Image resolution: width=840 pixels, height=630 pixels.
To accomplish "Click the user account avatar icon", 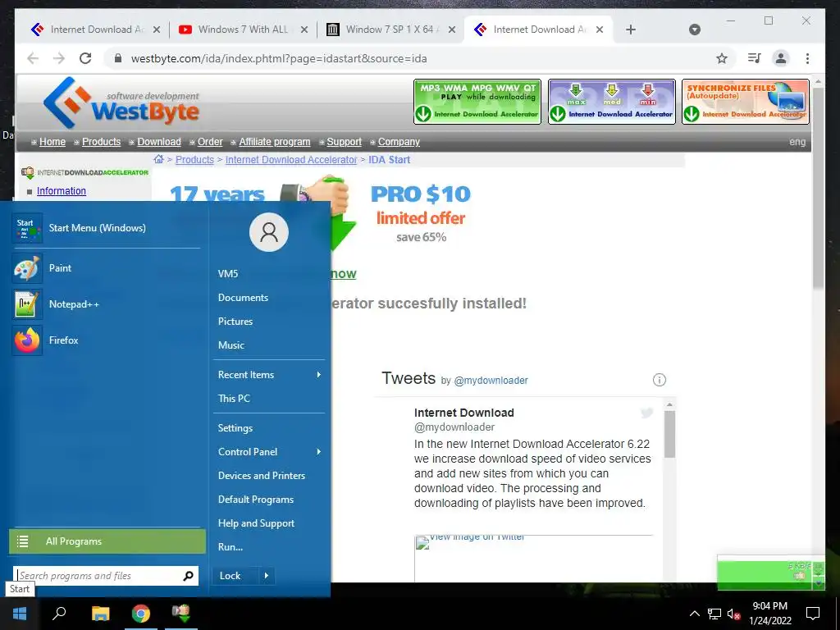I will (x=268, y=232).
